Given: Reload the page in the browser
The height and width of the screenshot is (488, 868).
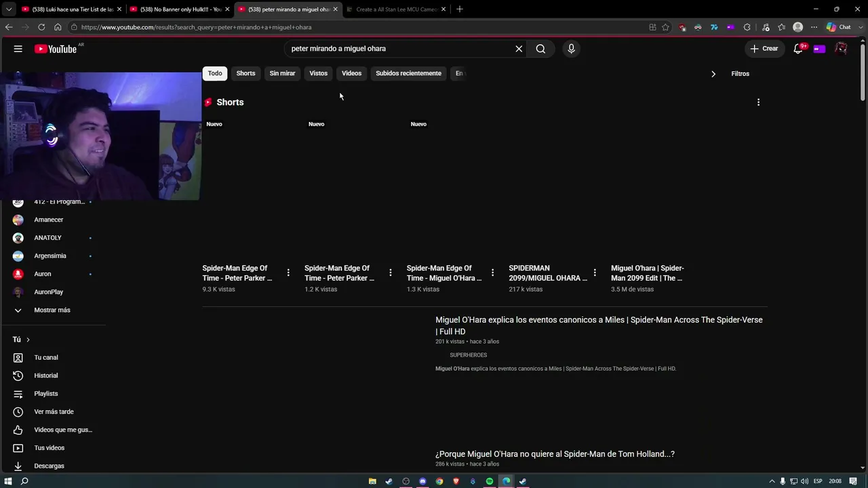Looking at the screenshot, I should 41,27.
